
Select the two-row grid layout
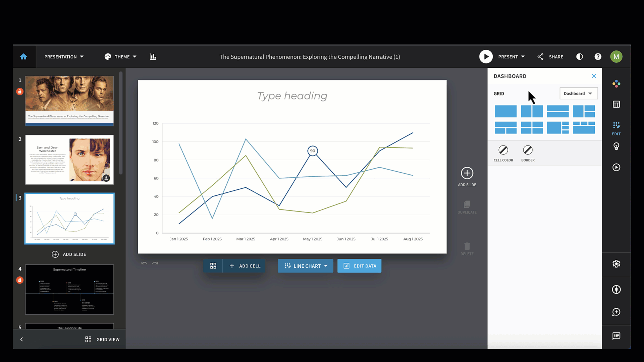558,111
